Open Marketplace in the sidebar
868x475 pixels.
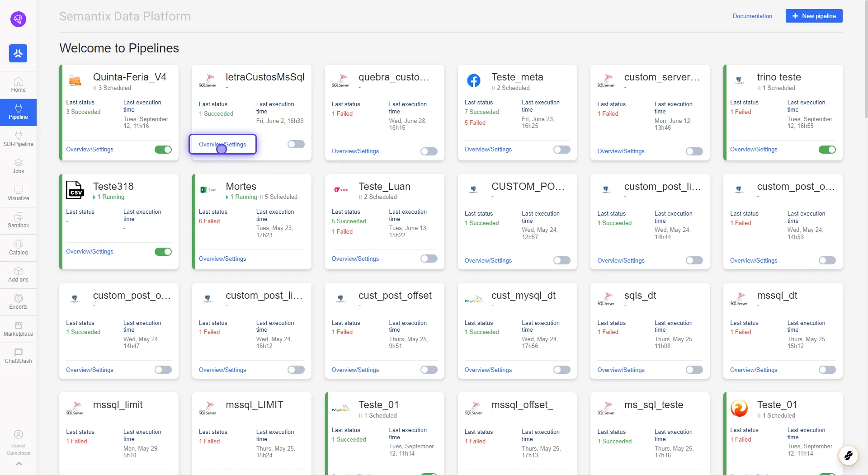(18, 329)
